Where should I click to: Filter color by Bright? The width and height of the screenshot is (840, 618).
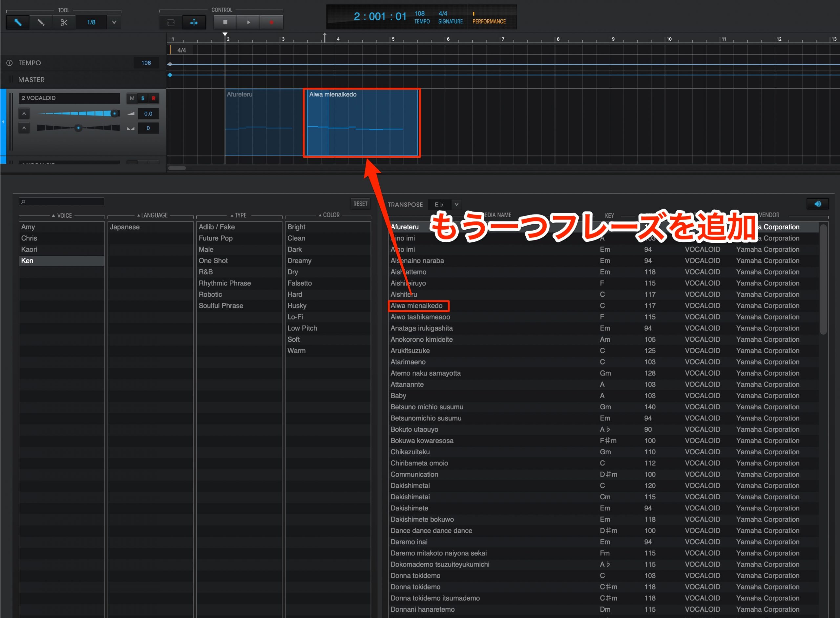coord(328,227)
